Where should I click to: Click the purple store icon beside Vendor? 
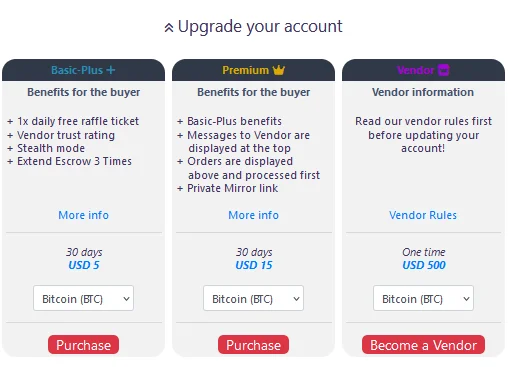[x=444, y=70]
